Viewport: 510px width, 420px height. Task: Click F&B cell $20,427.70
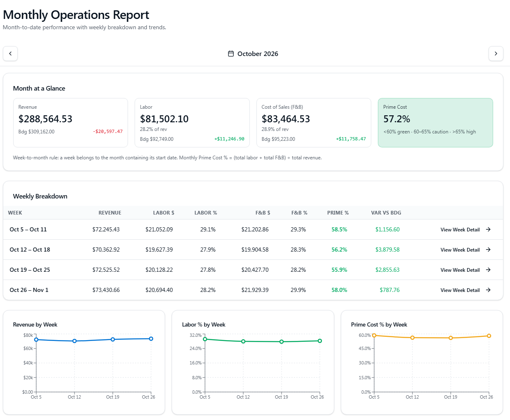255,270
